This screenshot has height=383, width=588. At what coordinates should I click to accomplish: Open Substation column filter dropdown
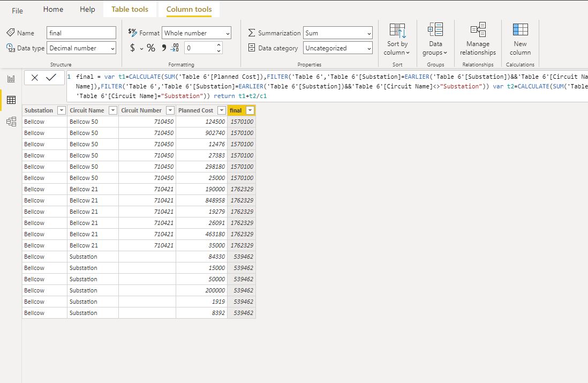point(62,110)
